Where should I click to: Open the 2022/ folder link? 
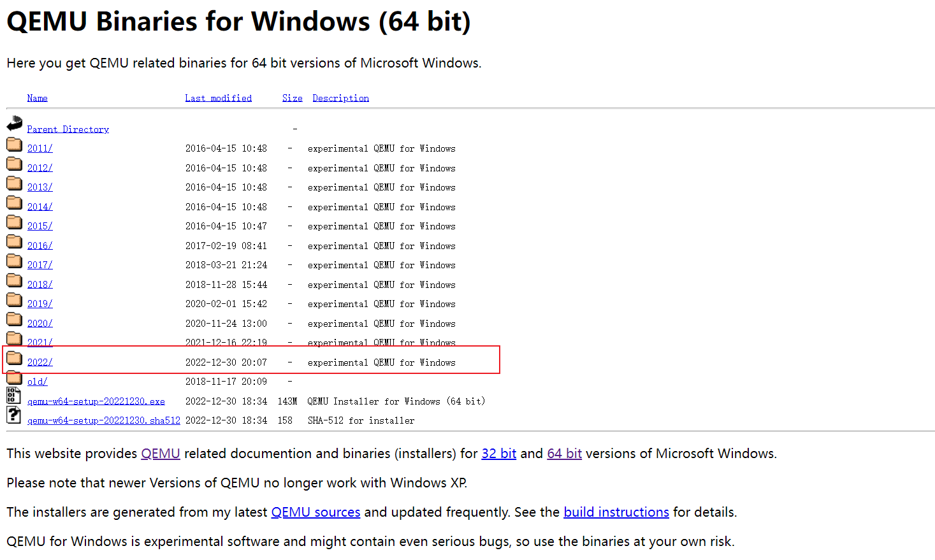click(40, 363)
